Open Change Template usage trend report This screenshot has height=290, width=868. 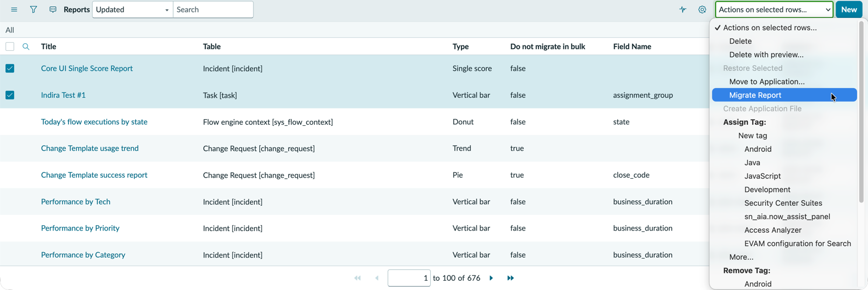click(x=89, y=149)
